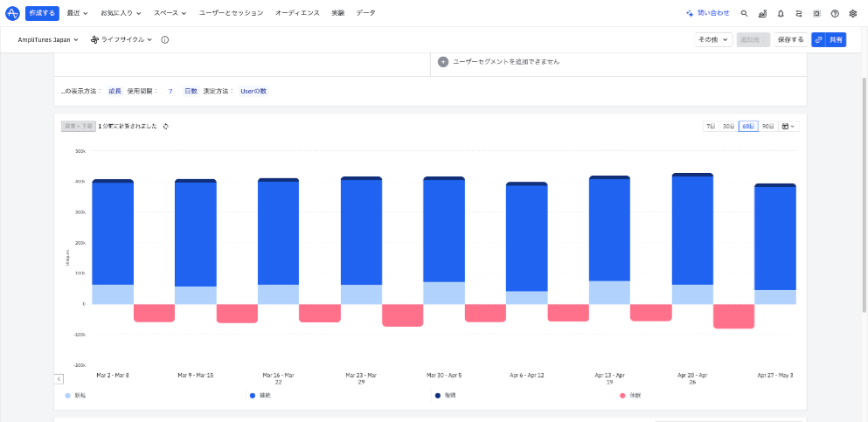Go to the オーディエンス menu item
Image resolution: width=868 pixels, height=422 pixels.
tap(296, 14)
